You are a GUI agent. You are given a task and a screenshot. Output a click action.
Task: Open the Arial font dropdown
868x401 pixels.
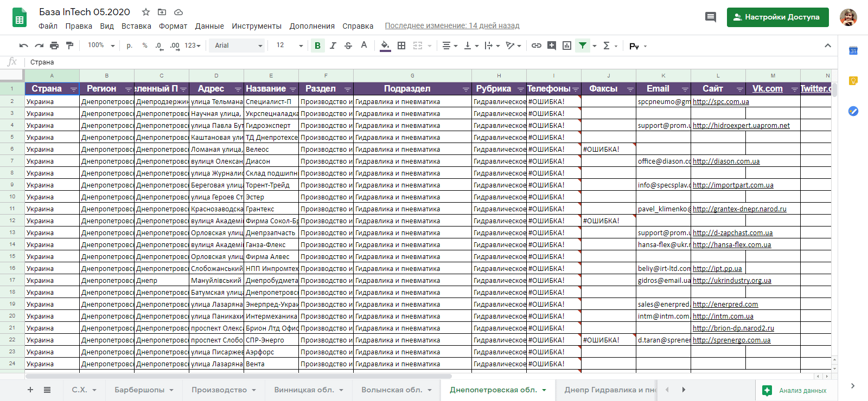[x=239, y=46]
